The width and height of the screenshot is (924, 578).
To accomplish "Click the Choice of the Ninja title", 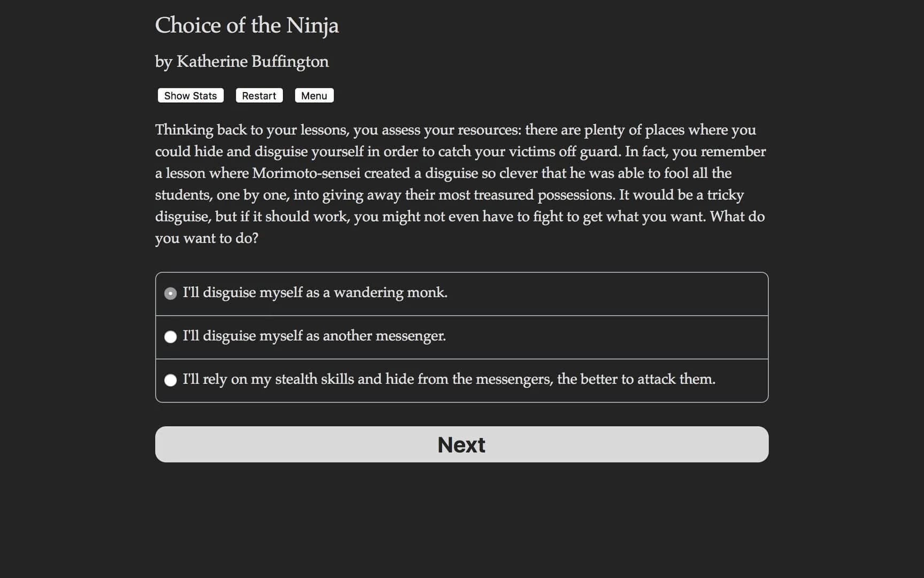I will coord(247,25).
